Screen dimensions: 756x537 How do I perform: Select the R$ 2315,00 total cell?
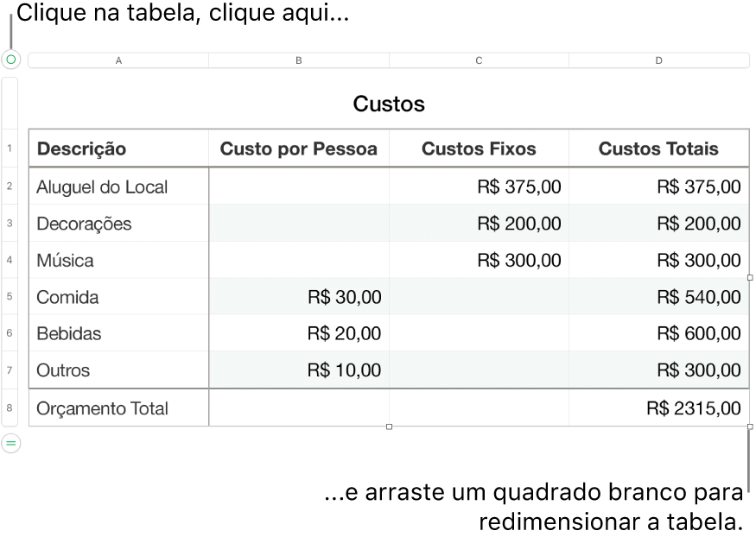[x=658, y=408]
